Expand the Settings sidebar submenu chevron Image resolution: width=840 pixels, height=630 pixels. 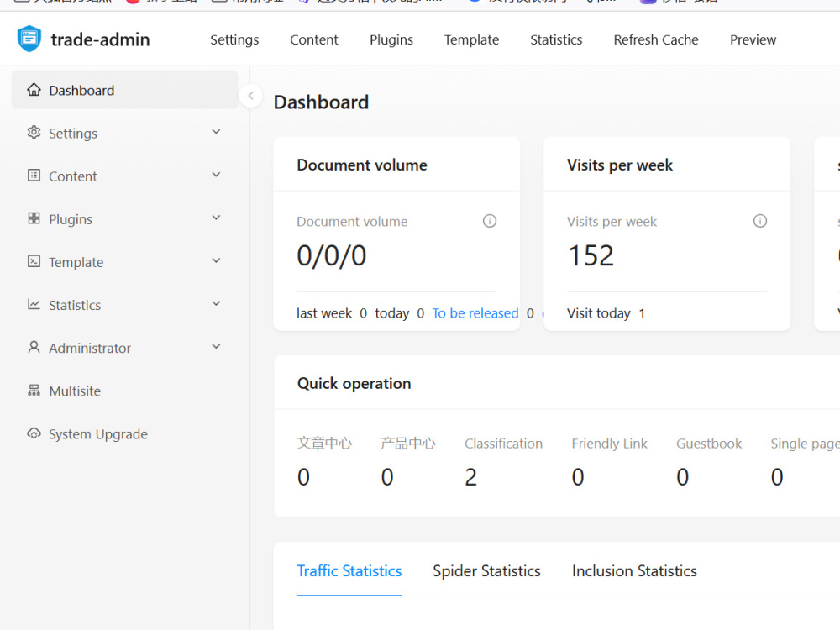click(216, 132)
